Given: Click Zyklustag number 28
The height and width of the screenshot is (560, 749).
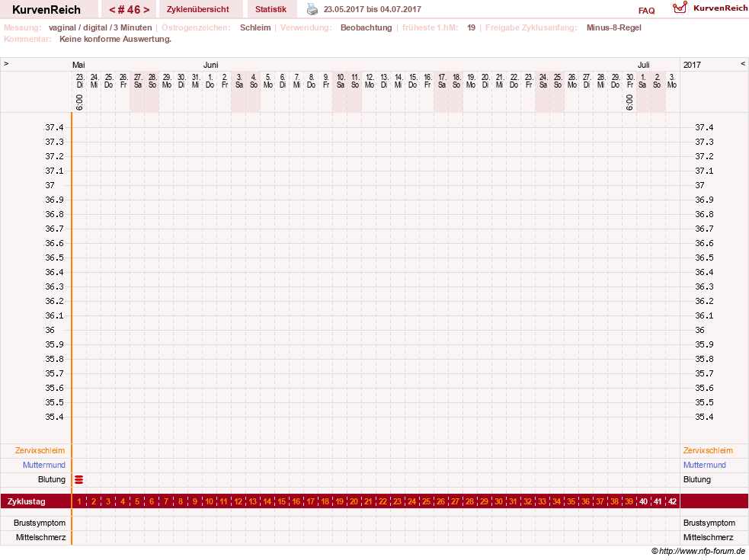Looking at the screenshot, I should [469, 501].
